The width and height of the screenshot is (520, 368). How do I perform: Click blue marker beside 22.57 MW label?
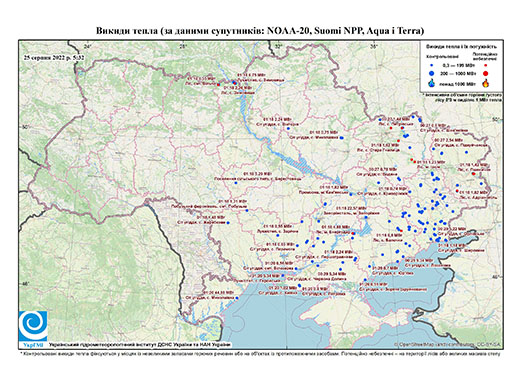pos(366,217)
